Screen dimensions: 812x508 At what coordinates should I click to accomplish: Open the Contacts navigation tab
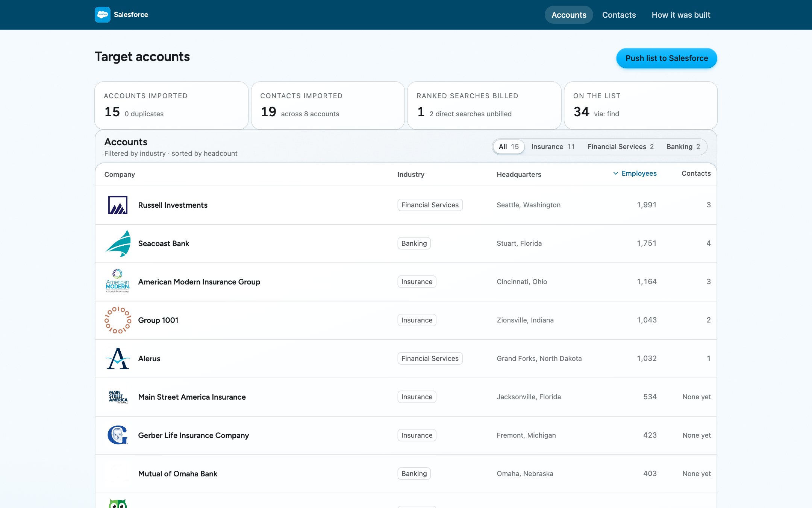click(619, 15)
